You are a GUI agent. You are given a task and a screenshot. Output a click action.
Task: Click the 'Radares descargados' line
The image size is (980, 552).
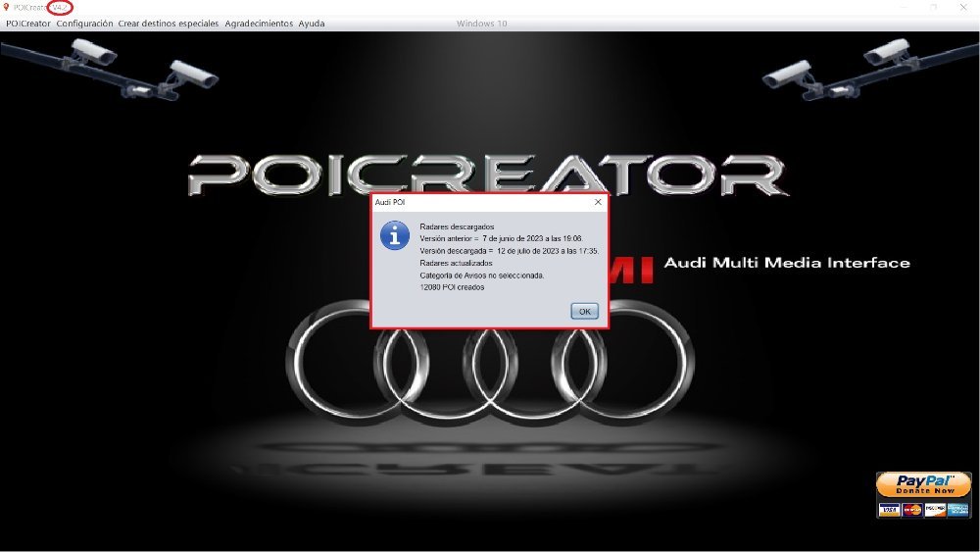(x=457, y=226)
